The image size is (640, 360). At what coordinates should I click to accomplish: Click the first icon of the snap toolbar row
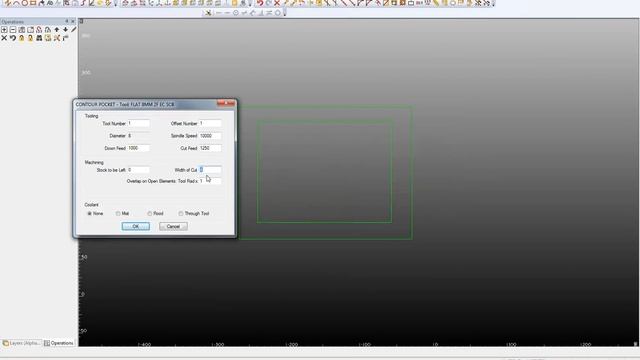[208, 13]
